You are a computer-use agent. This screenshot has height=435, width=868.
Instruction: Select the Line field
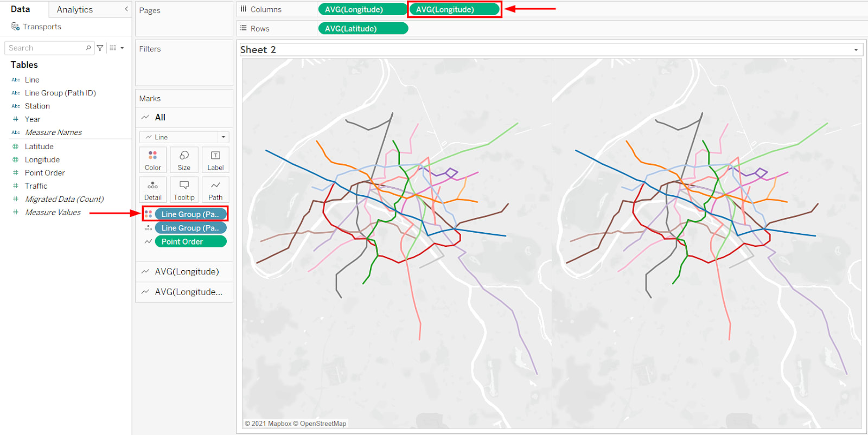(x=32, y=80)
